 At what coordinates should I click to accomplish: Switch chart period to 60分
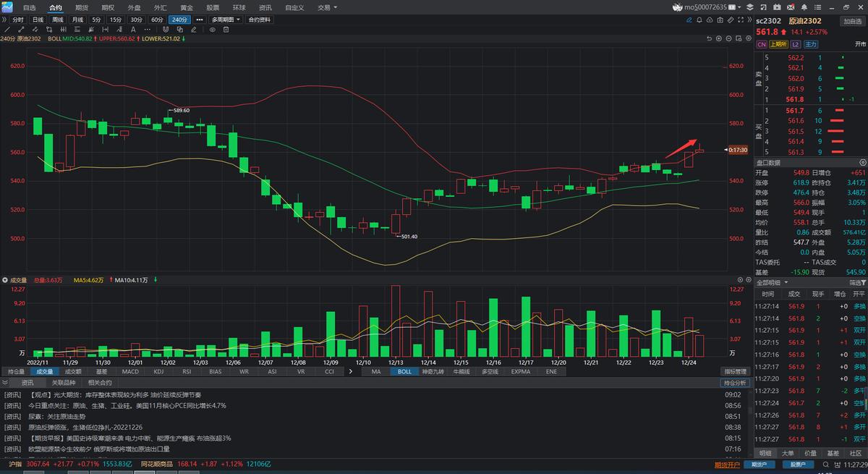point(156,20)
